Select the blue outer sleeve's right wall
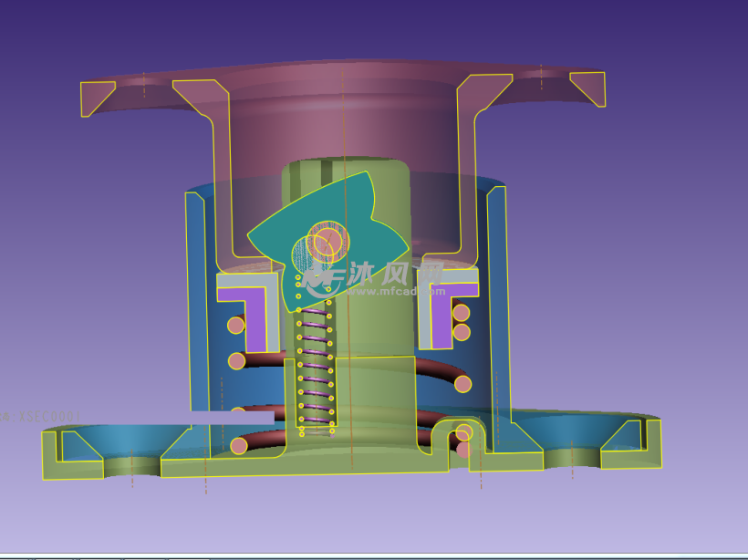Screen dimensions: 748x560 point(497,301)
